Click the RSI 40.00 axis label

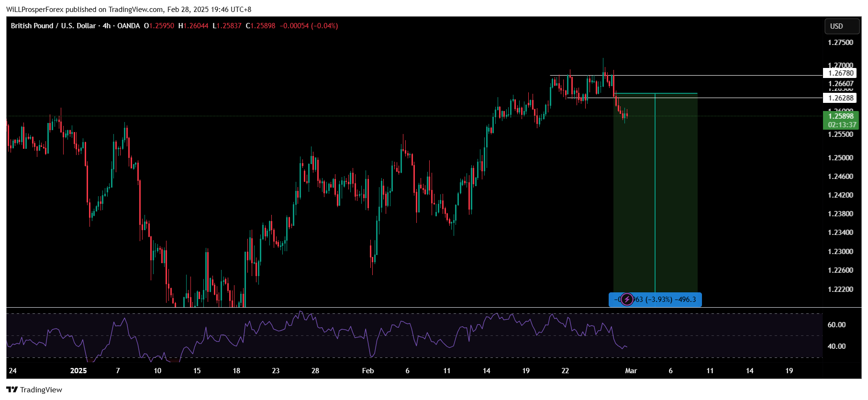click(x=836, y=346)
